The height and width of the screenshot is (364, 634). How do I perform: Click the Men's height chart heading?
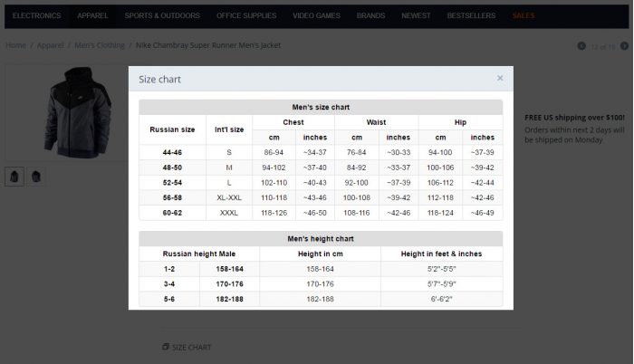tap(321, 239)
